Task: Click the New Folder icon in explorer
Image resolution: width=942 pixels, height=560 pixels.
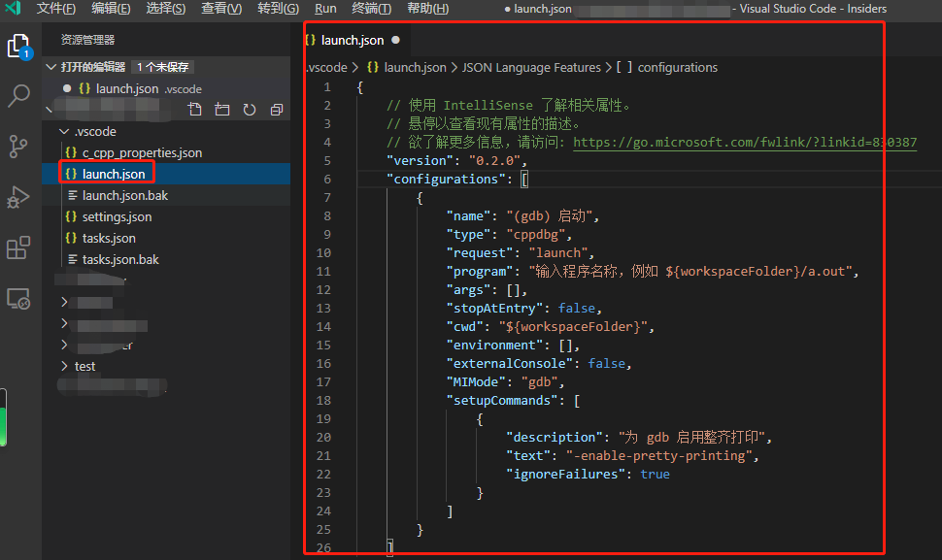Action: pyautogui.click(x=222, y=110)
